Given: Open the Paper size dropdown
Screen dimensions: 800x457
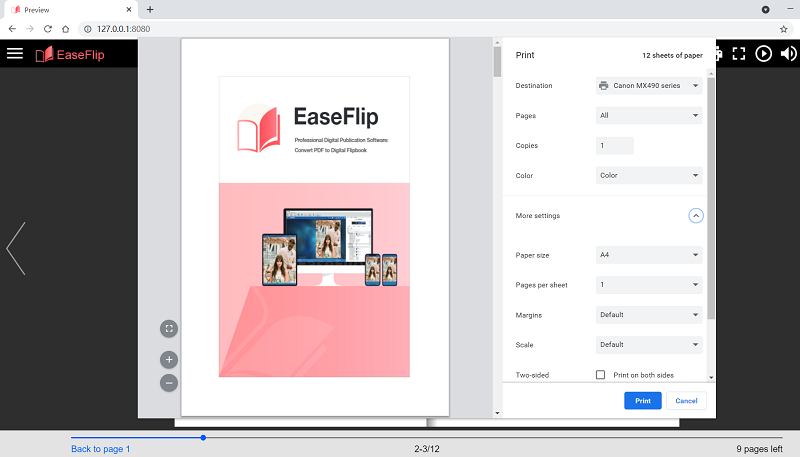Looking at the screenshot, I should pos(649,255).
